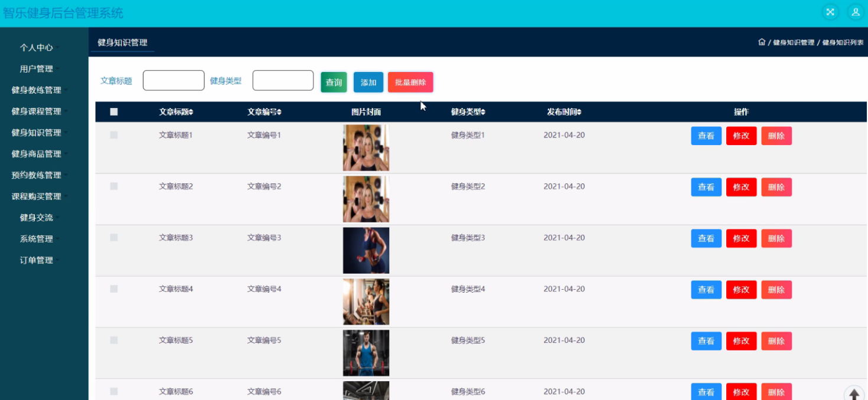Viewport: 868px width, 400px height.
Task: Open cover image thumbnail of 文章标题1
Action: 366,147
